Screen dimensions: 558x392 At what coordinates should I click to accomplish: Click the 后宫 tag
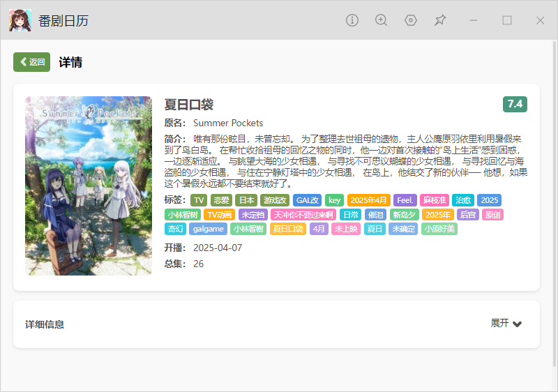tap(467, 215)
